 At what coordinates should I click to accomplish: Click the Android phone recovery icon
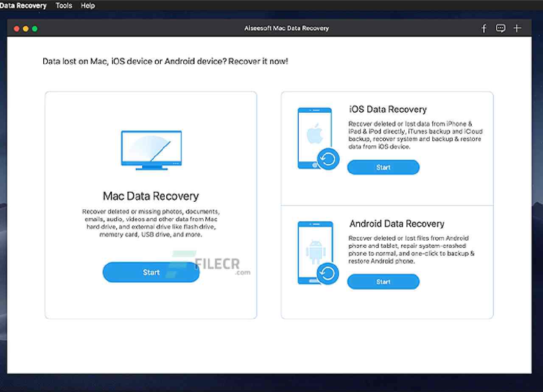click(318, 253)
